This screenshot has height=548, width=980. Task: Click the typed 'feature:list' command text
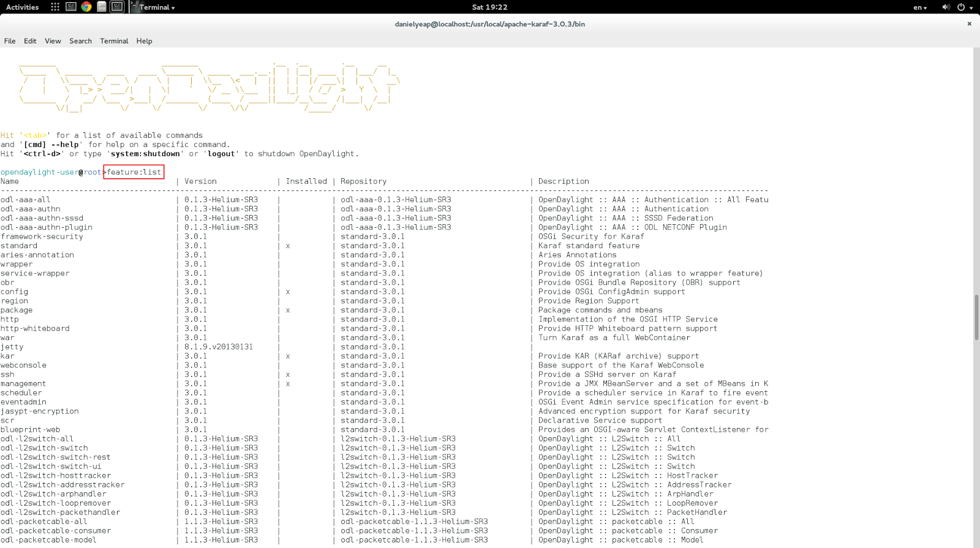coord(134,172)
